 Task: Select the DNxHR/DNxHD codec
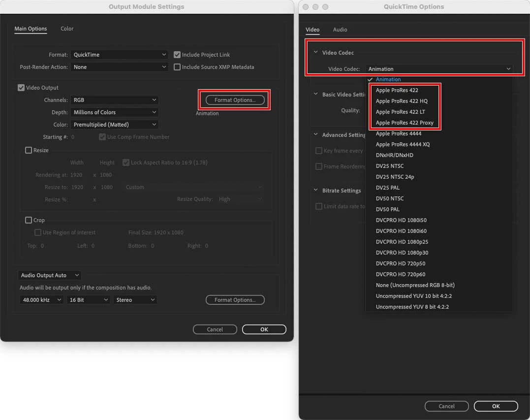pyautogui.click(x=439, y=155)
